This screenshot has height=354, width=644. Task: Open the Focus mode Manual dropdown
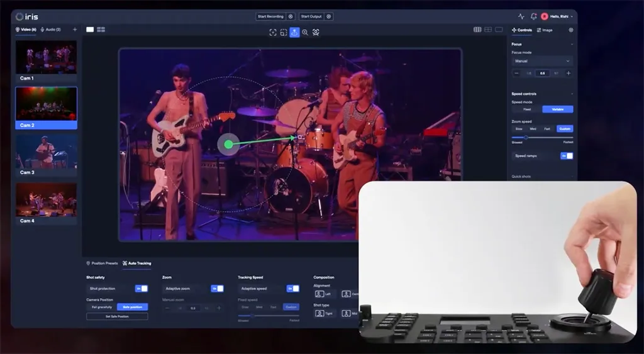point(542,61)
